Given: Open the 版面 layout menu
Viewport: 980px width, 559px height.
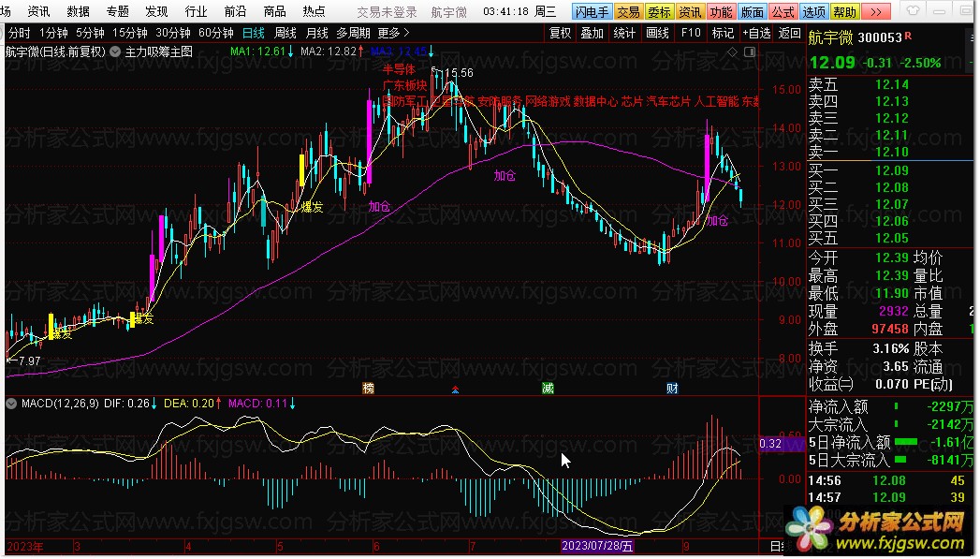Looking at the screenshot, I should 752,12.
